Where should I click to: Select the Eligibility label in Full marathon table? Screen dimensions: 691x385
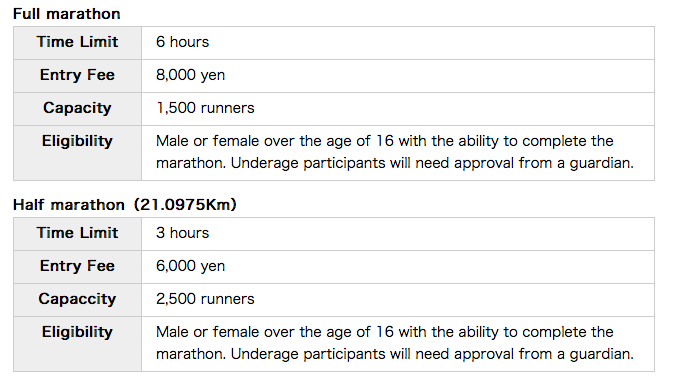tap(77, 141)
